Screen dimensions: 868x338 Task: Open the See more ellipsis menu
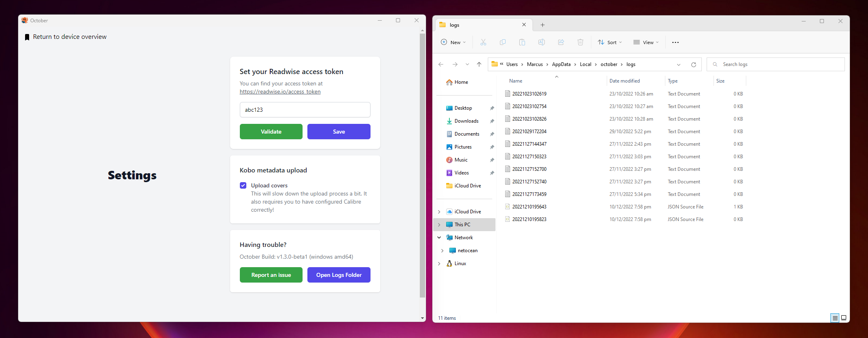coord(675,42)
